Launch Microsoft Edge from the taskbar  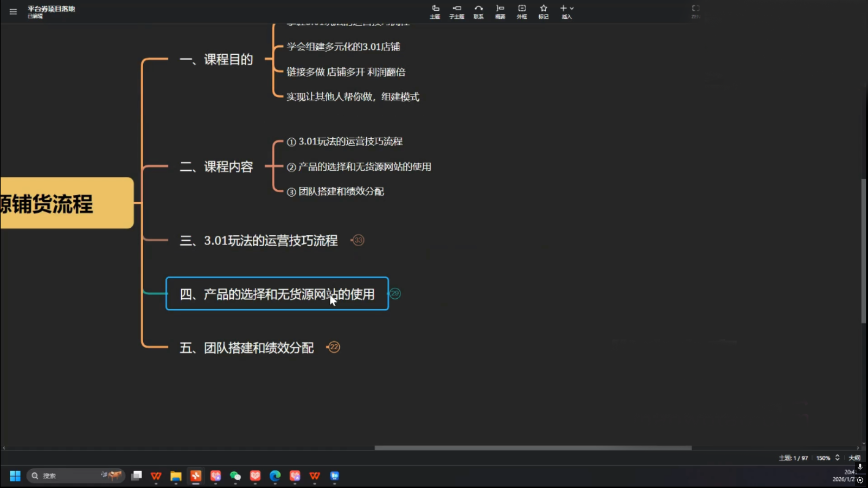(x=275, y=476)
